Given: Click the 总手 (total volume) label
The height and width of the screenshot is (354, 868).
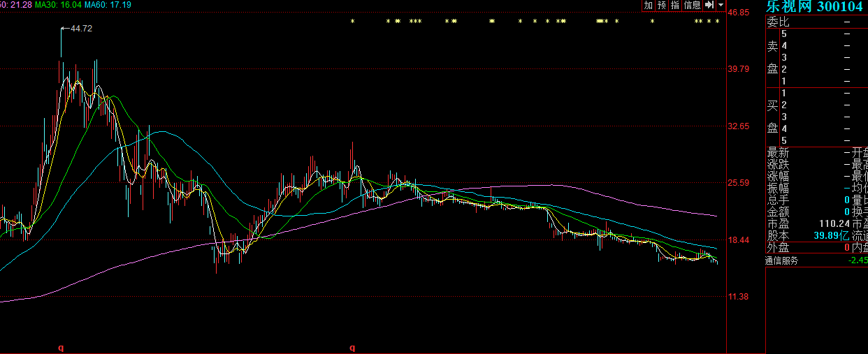Looking at the screenshot, I should (778, 200).
